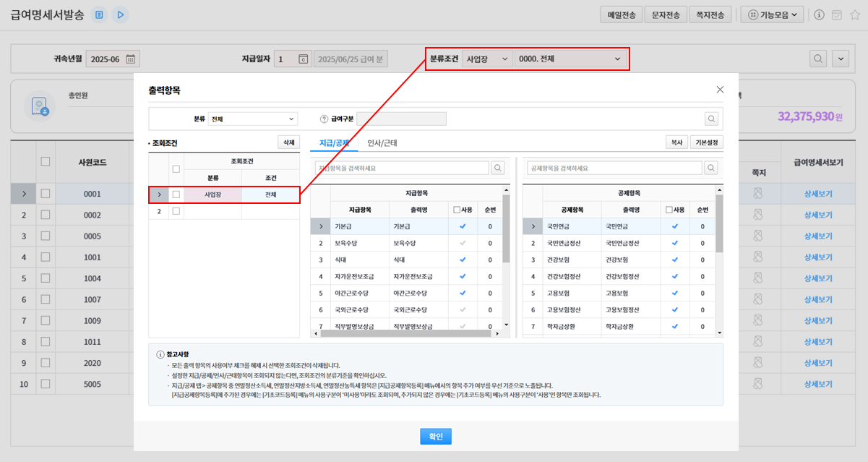The height and width of the screenshot is (462, 868).
Task: Click the 쪽지 icon for employee 0001
Action: coord(758,194)
